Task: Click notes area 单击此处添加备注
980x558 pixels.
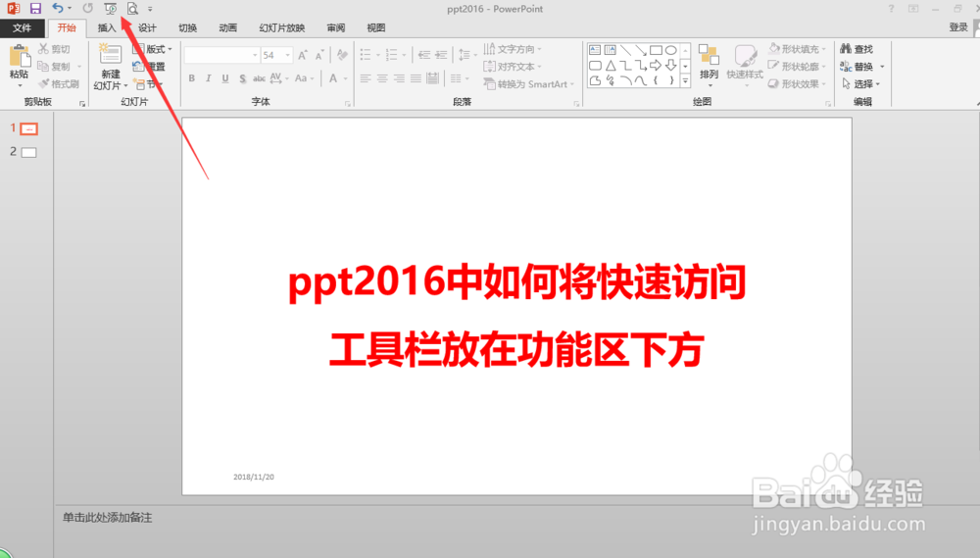Action: pyautogui.click(x=108, y=518)
